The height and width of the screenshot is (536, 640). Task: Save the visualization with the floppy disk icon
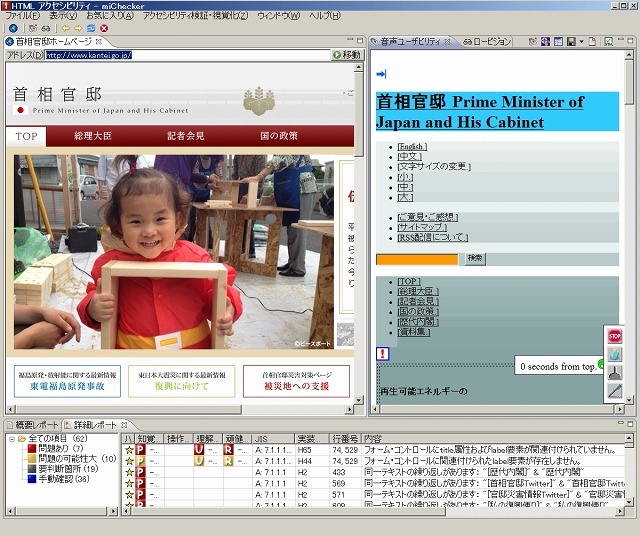click(571, 41)
